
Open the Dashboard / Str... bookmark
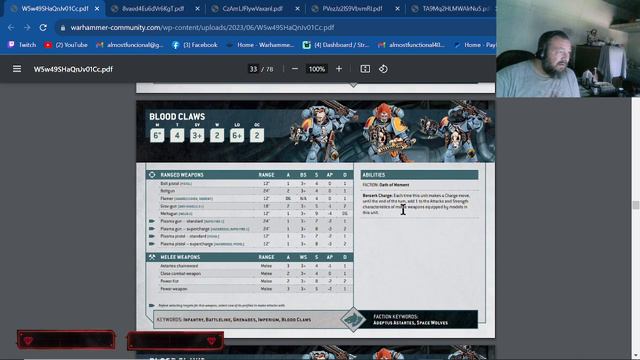coord(335,45)
